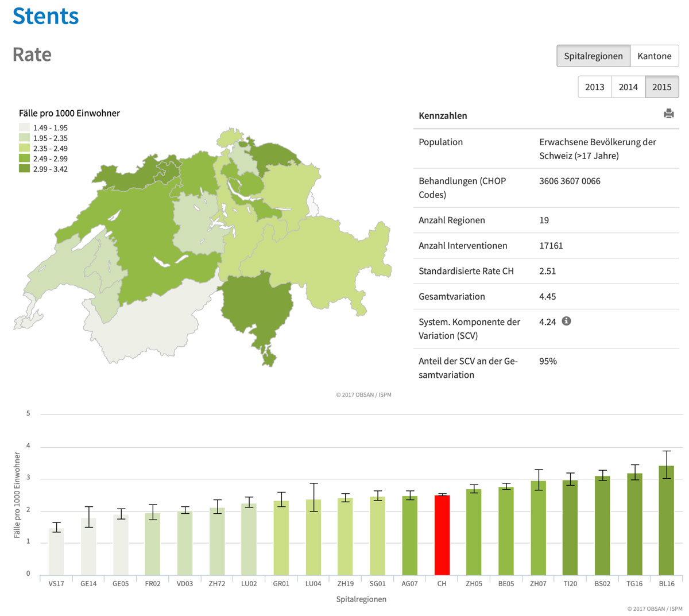Switch to Spitalregionen view

[x=593, y=56]
